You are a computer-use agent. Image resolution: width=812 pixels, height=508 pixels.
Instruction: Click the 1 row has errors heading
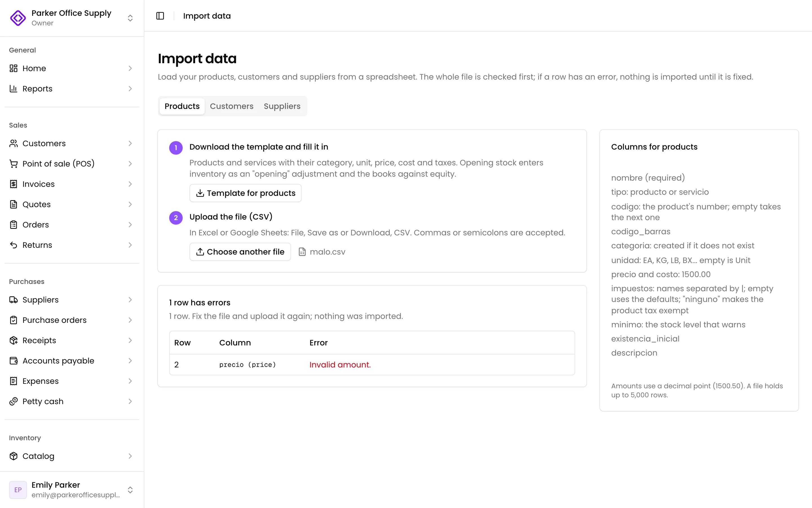(200, 303)
